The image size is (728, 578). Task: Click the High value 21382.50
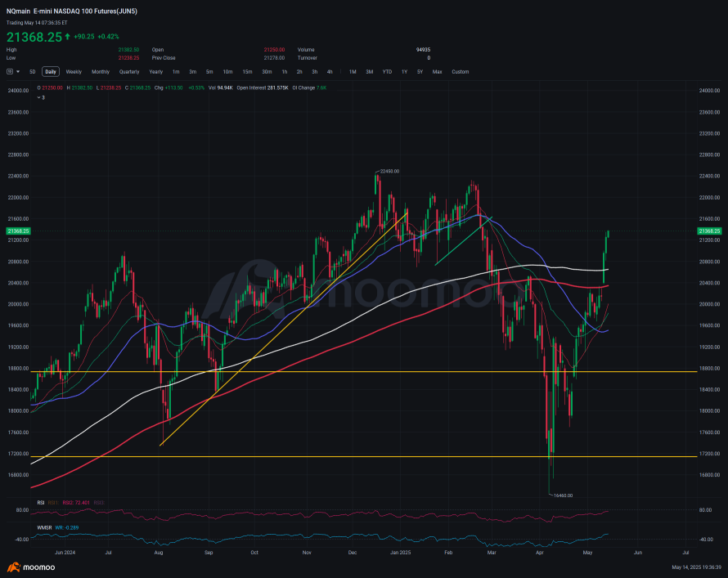[128, 50]
